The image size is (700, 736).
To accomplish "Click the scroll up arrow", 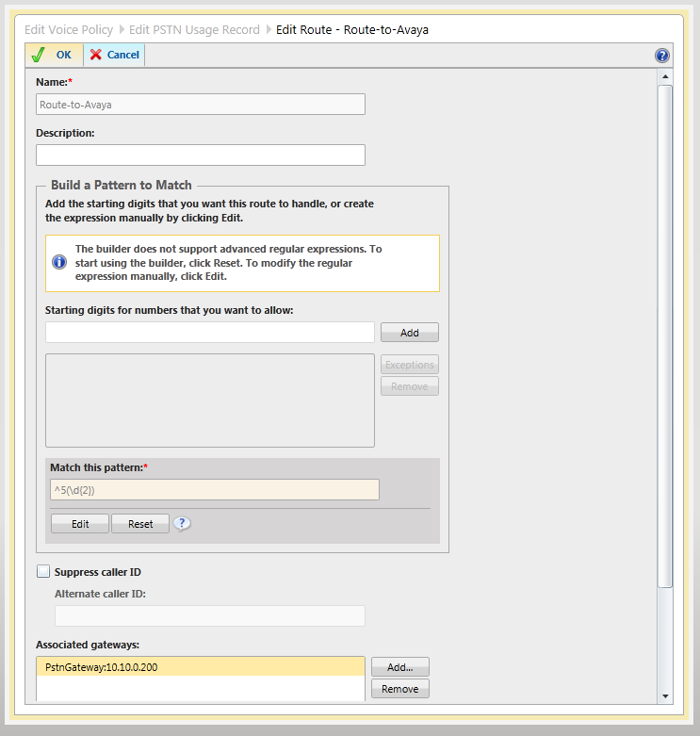I will [665, 76].
